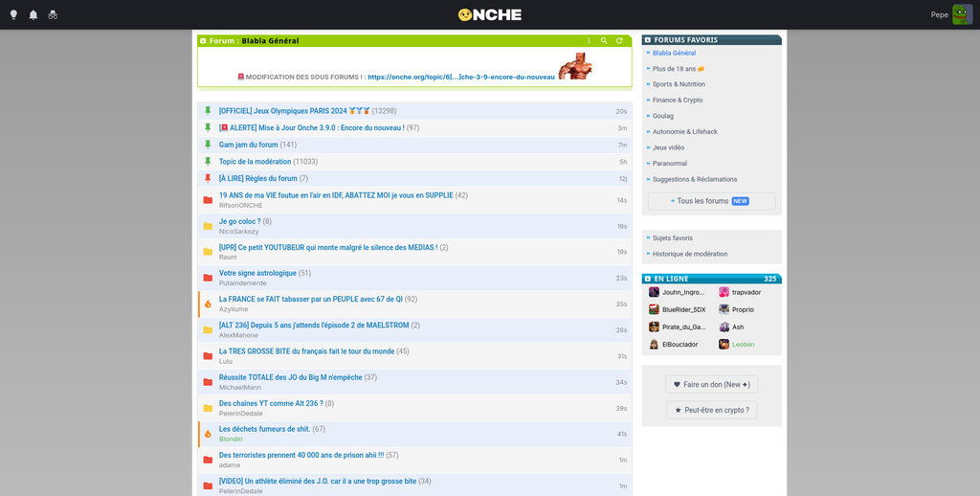Click the red folder icon of La TRES GROSSE BITE topic
Image resolution: width=980 pixels, height=496 pixels.
[x=208, y=356]
